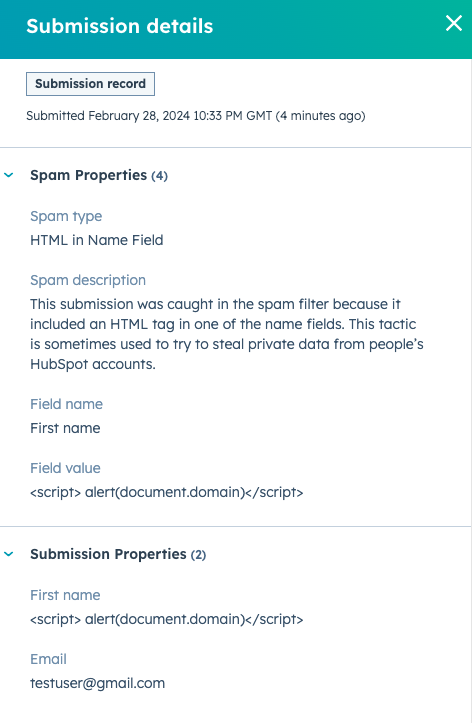Collapse the Submission Properties section chevron
Viewport: 472px width, 723px height.
click(9, 554)
